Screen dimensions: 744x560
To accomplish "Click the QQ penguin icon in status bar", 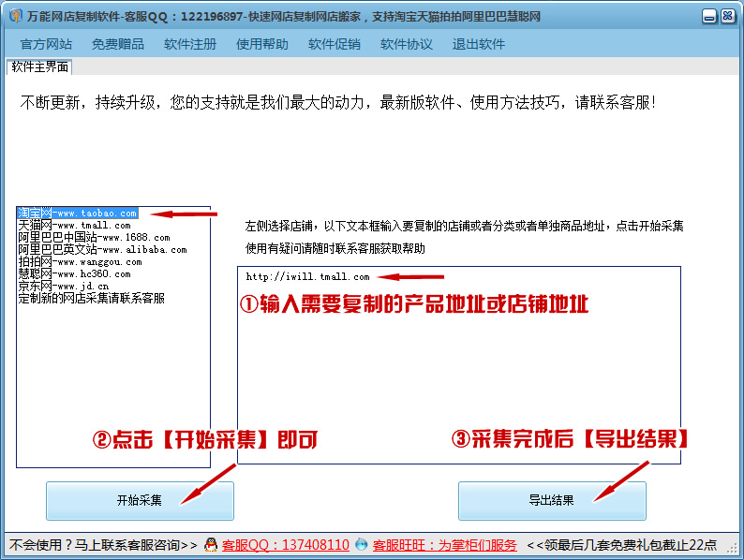I will click(x=211, y=545).
